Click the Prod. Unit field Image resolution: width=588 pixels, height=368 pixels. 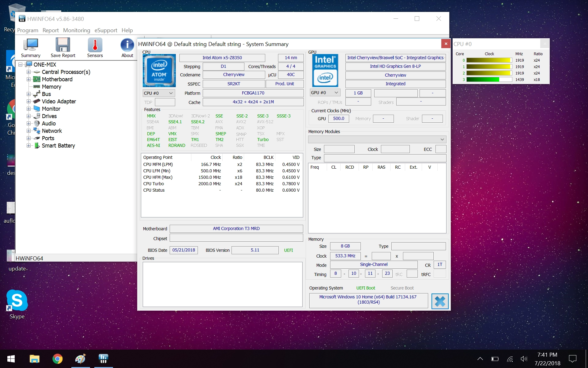point(285,84)
